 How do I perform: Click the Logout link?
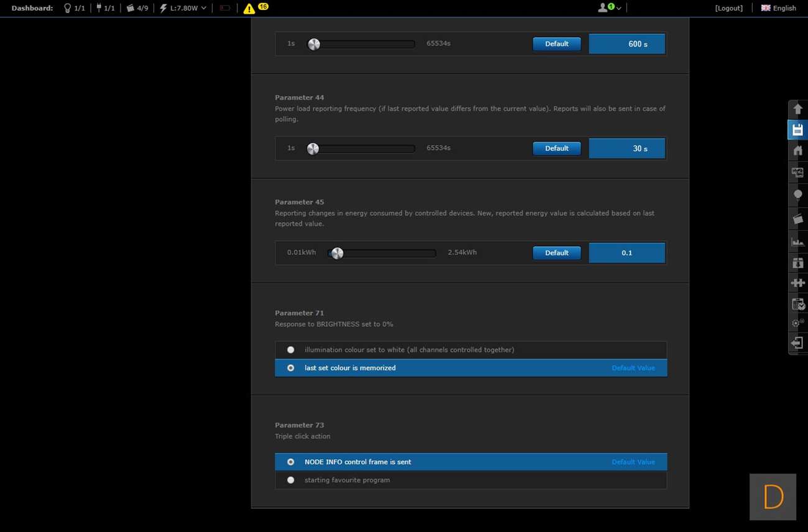pyautogui.click(x=728, y=8)
